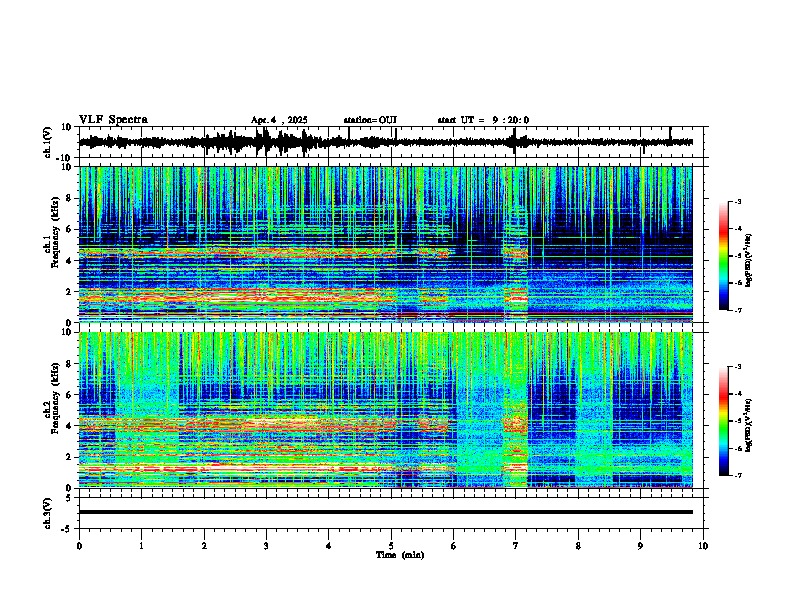Click the ch.2 frequency axis "2" tick label
The height and width of the screenshot is (612, 792).
point(71,457)
